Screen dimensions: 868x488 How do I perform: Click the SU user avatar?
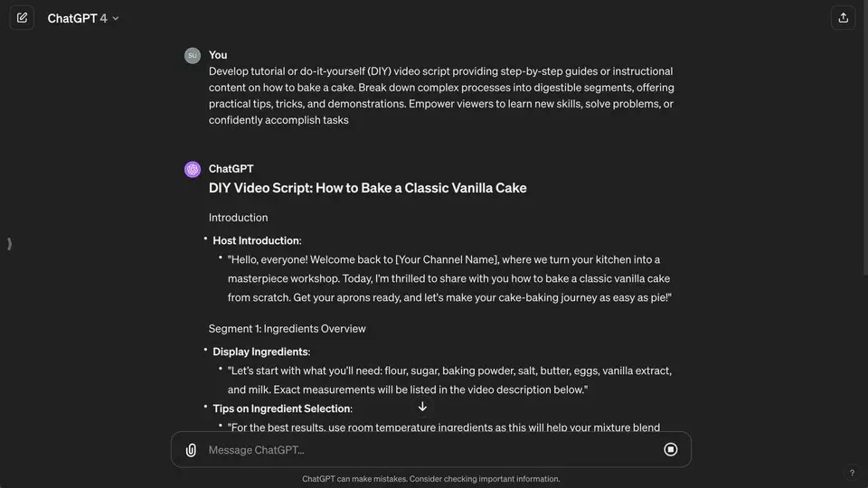tap(193, 55)
